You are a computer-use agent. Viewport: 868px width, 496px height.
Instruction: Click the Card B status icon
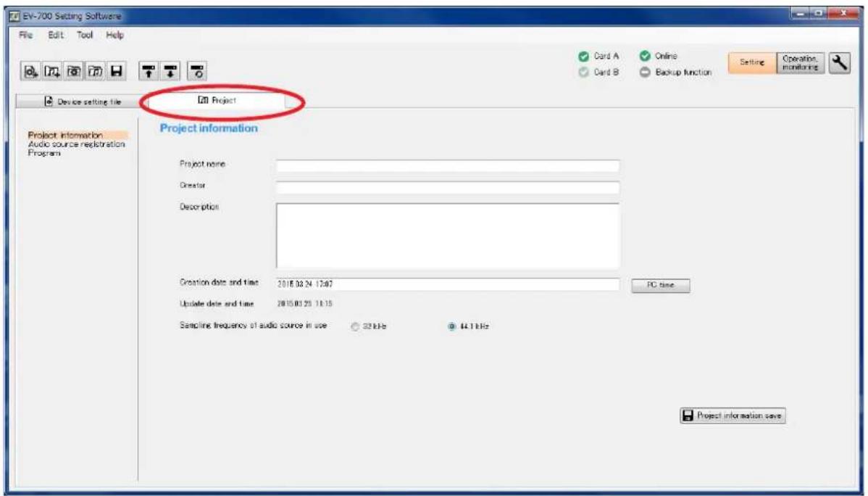coord(583,73)
